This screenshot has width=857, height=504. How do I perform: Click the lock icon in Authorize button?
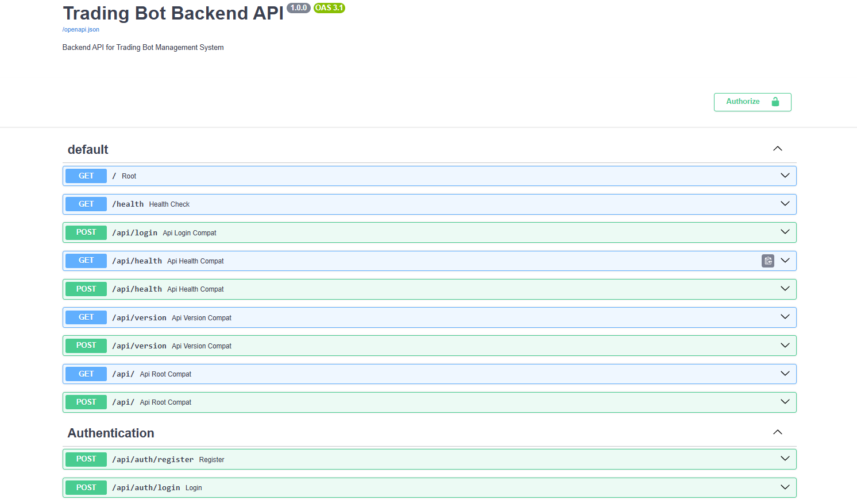(x=775, y=102)
